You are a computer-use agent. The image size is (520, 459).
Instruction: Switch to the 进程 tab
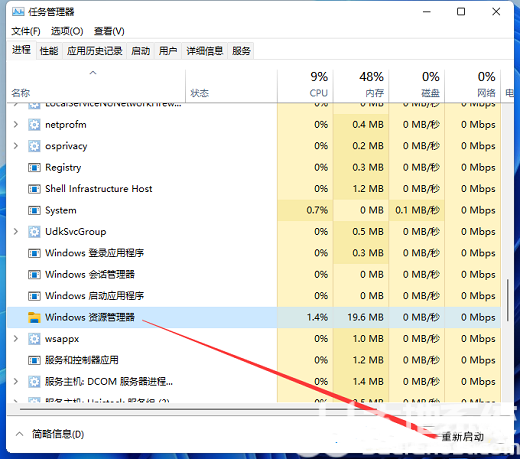point(21,50)
